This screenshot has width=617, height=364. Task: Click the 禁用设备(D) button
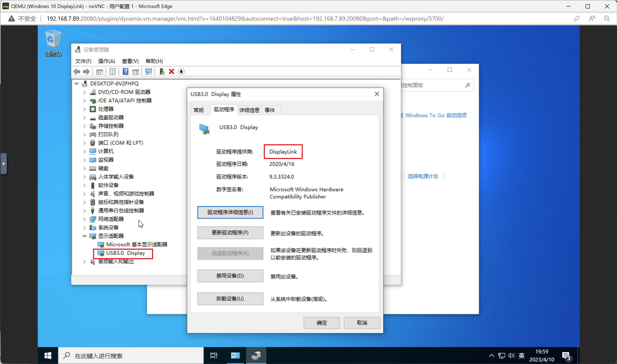pos(230,276)
